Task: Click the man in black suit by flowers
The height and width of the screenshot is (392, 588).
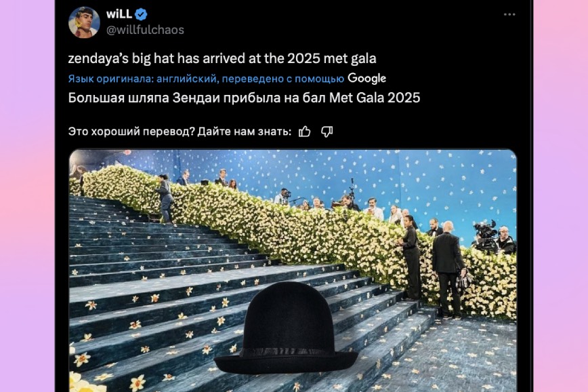Action: click(447, 270)
